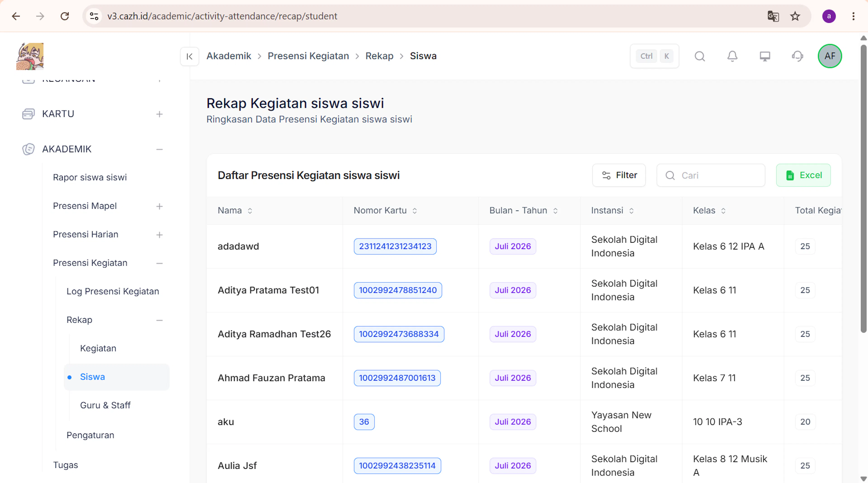The image size is (868, 483).
Task: Open the support headset icon
Action: point(797,56)
